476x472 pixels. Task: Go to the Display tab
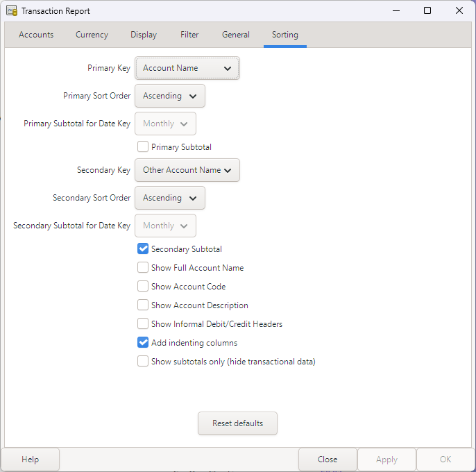[x=144, y=35]
